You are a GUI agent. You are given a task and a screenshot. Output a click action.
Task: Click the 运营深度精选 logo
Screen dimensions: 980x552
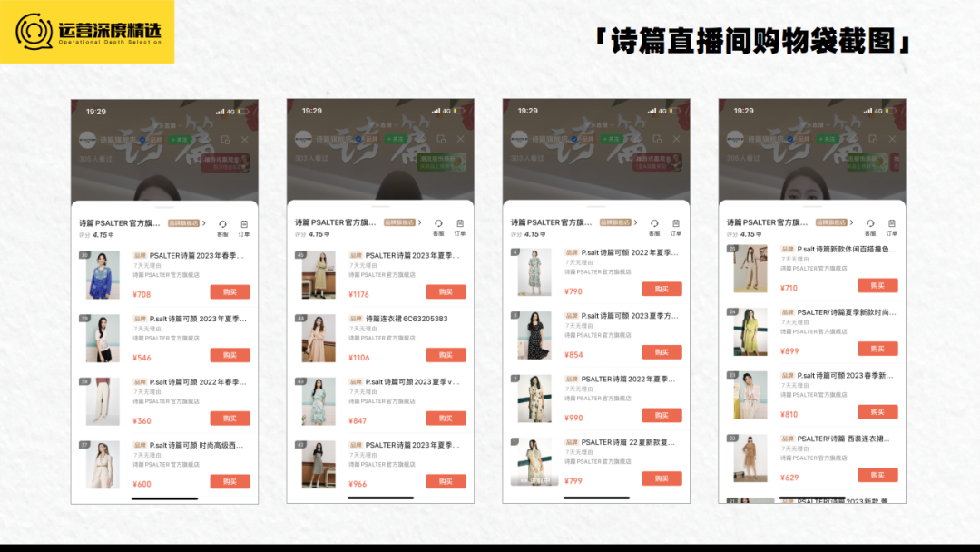(x=87, y=32)
